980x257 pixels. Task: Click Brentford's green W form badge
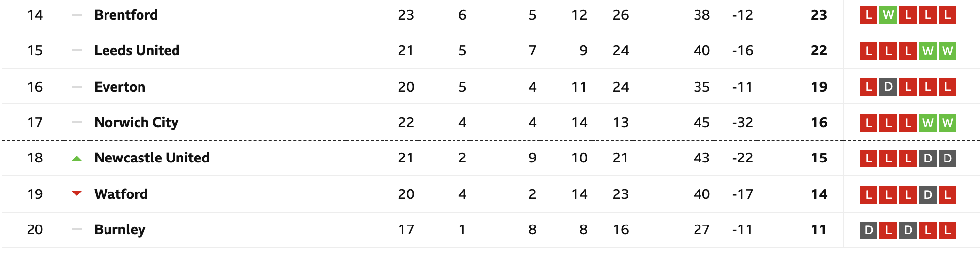pos(888,15)
